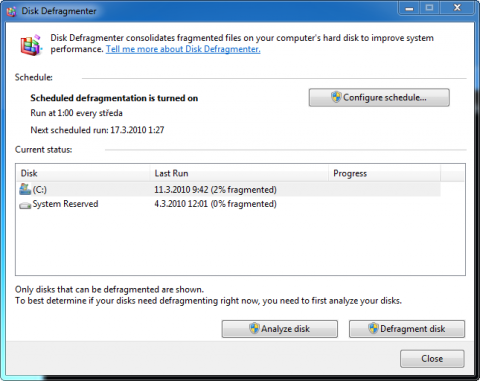
Task: Click the large Disk Defragmenter header icon
Action: (31, 45)
